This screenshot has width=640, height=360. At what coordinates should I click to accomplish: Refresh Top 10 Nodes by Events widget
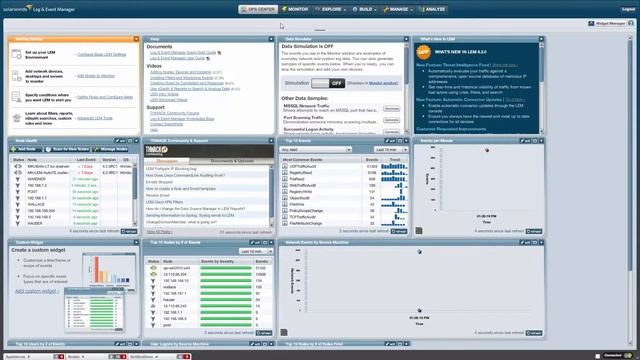[264, 333]
